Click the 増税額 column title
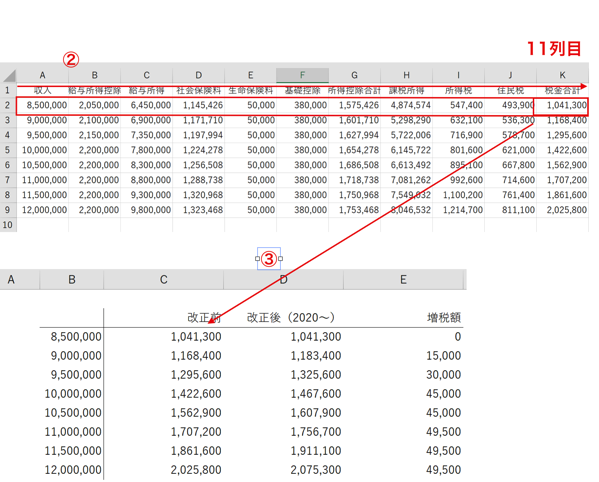 [444, 318]
